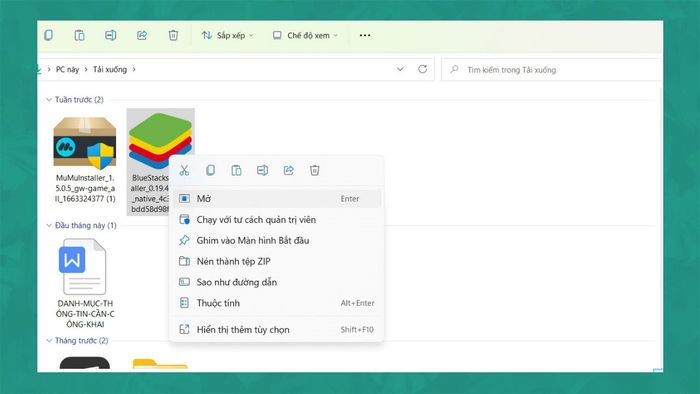700x394 pixels.
Task: Click the Copy icon in the context menu
Action: coord(210,170)
